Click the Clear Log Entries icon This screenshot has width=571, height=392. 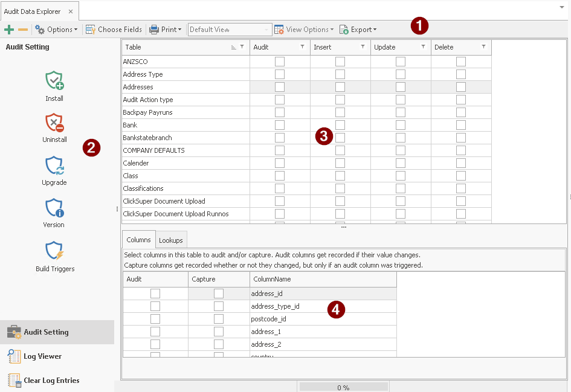(15, 381)
